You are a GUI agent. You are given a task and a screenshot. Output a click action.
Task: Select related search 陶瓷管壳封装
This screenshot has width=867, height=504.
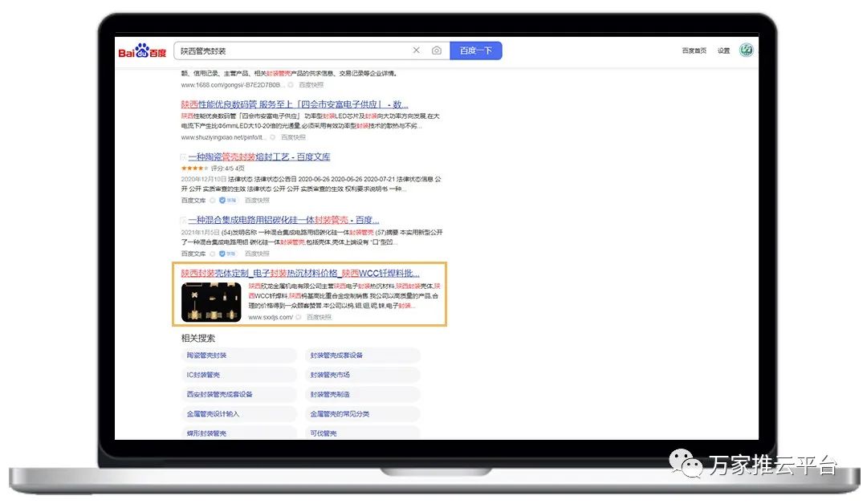pyautogui.click(x=207, y=356)
